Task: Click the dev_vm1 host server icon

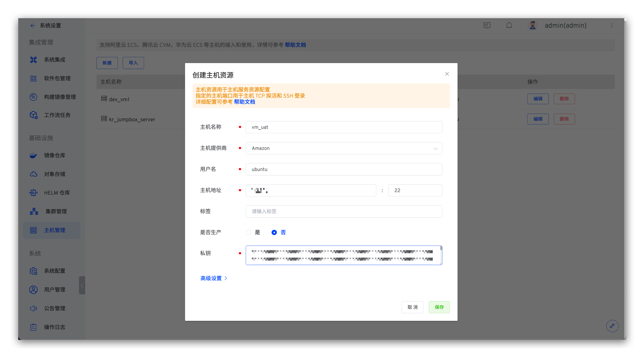Action: click(x=104, y=98)
